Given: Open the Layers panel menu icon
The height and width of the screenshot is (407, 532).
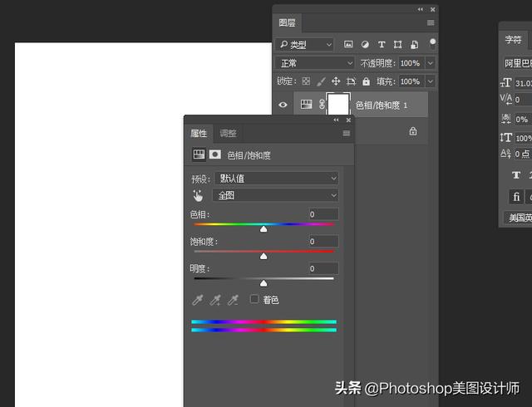Looking at the screenshot, I should pos(431,22).
